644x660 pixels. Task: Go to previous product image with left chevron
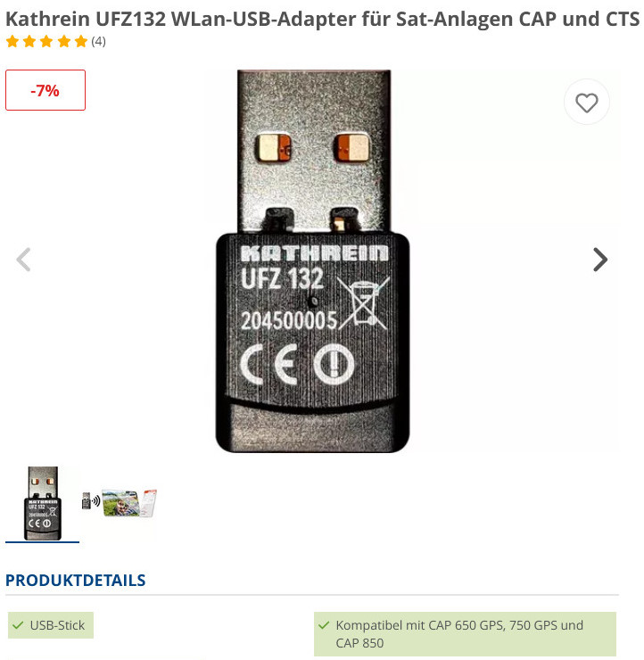[23, 260]
